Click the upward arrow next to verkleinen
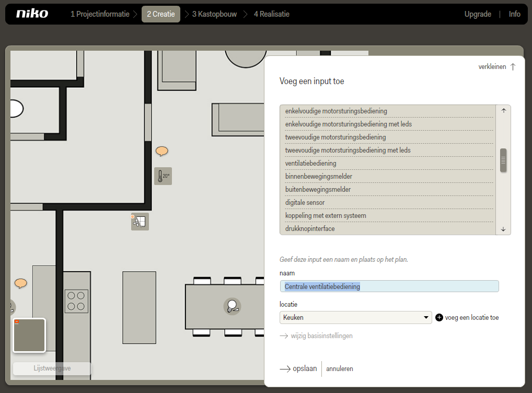The height and width of the screenshot is (393, 532). coord(513,67)
